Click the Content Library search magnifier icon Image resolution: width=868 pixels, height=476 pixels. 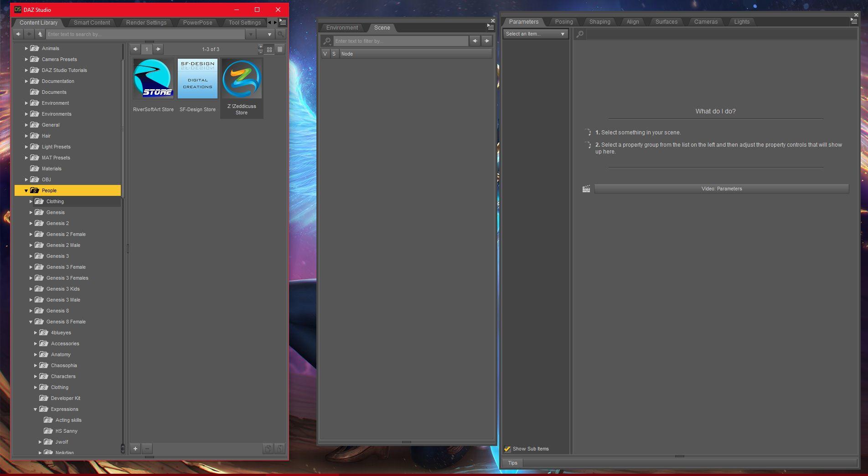coord(281,34)
